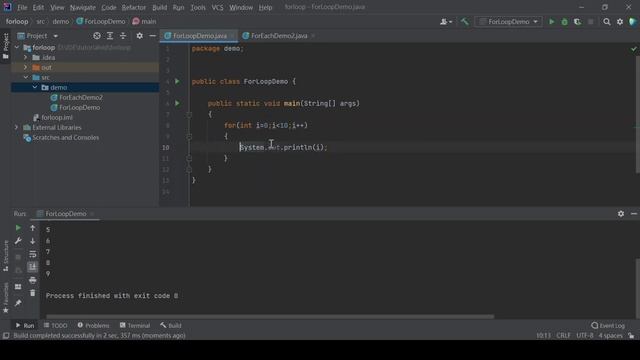This screenshot has width=640, height=360.
Task: Move up the stack trace arrow
Action: pyautogui.click(x=33, y=228)
